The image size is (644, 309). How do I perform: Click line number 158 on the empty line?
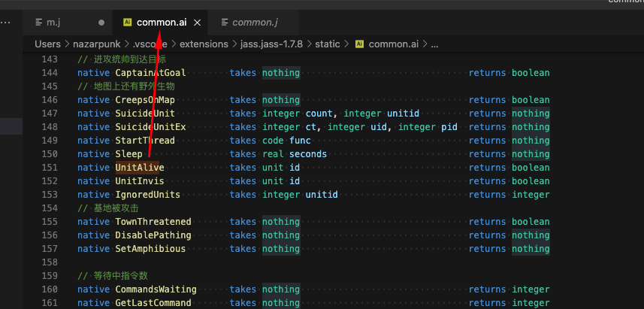click(x=50, y=262)
